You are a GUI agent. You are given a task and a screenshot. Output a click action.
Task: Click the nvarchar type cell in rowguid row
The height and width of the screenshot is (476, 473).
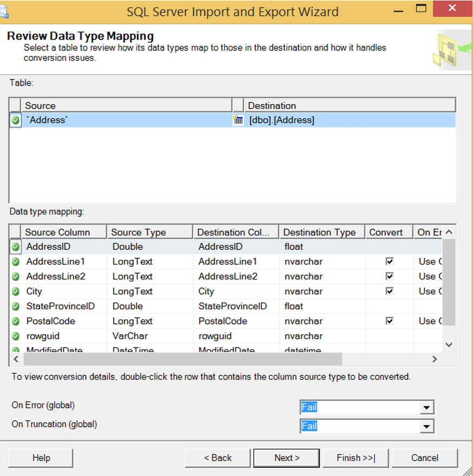[x=322, y=336]
